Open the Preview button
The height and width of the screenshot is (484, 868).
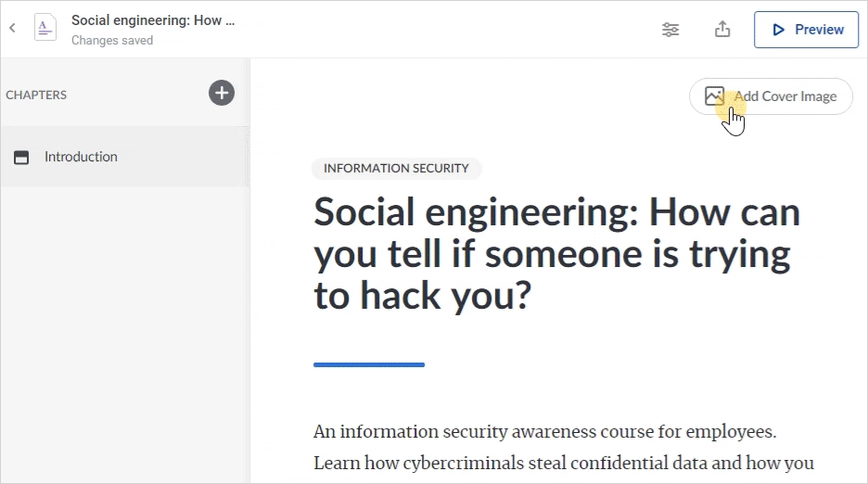(x=806, y=30)
